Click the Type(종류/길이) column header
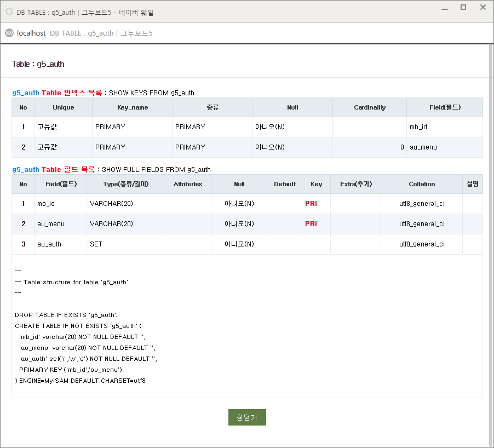 [x=125, y=184]
